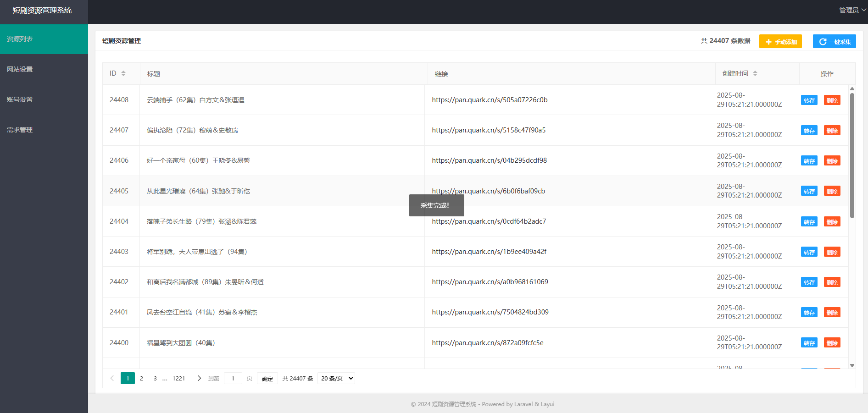Jump to last page 1221
Viewport: 868px width, 413px height.
(178, 378)
